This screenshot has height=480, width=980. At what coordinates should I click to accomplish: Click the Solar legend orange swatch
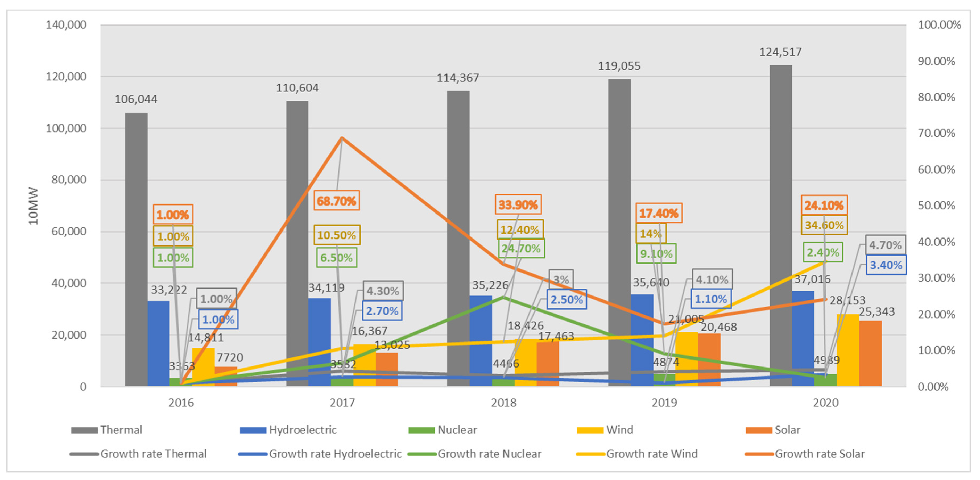(x=759, y=431)
